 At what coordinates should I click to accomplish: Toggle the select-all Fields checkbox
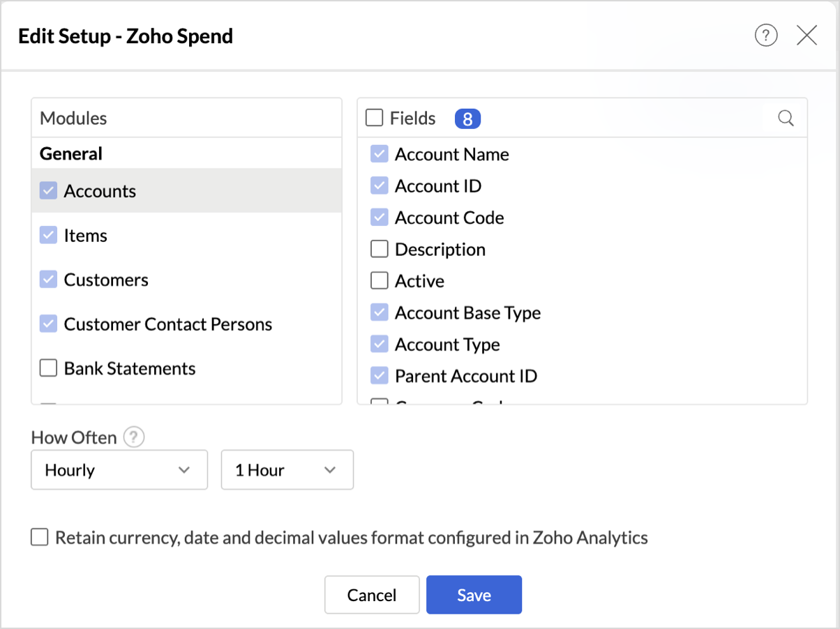[375, 118]
